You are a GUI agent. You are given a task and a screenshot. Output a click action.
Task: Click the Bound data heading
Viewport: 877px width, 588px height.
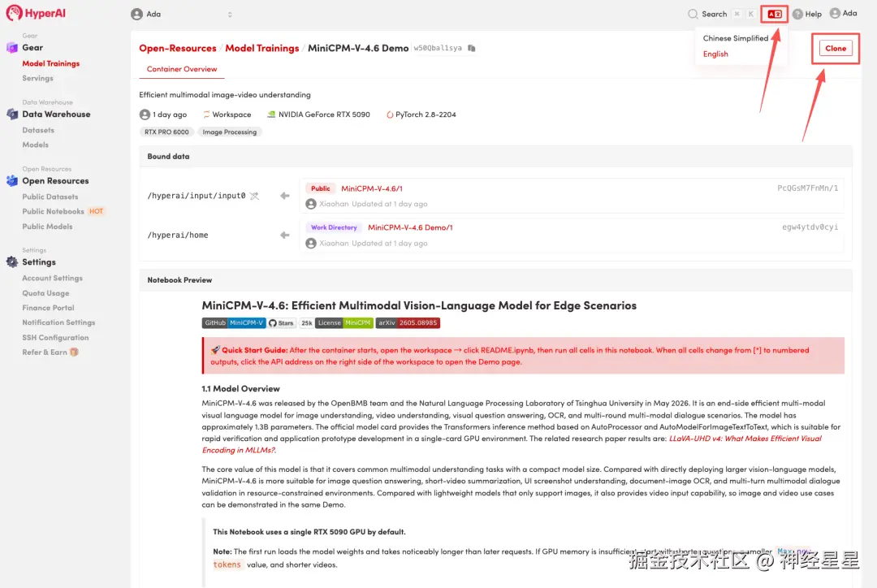pyautogui.click(x=168, y=156)
